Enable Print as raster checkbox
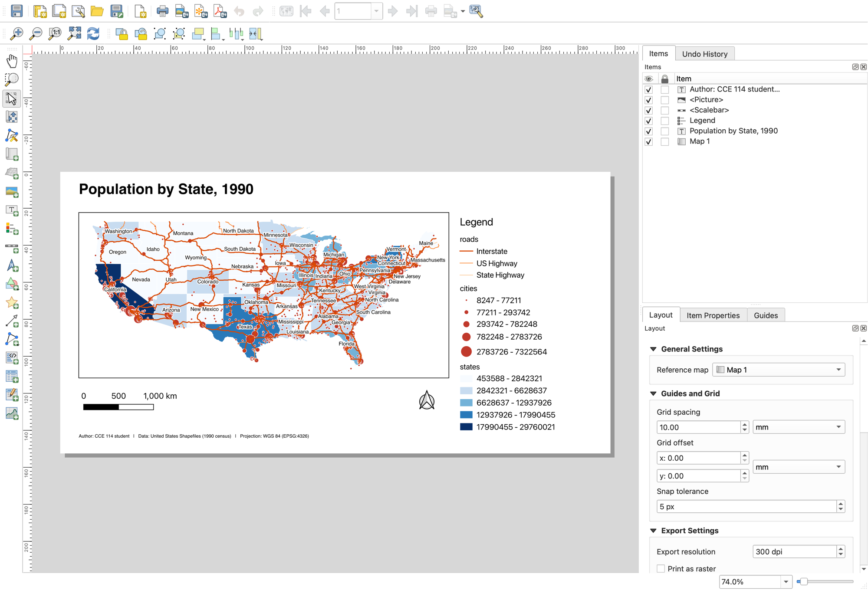This screenshot has width=868, height=590. coord(661,569)
